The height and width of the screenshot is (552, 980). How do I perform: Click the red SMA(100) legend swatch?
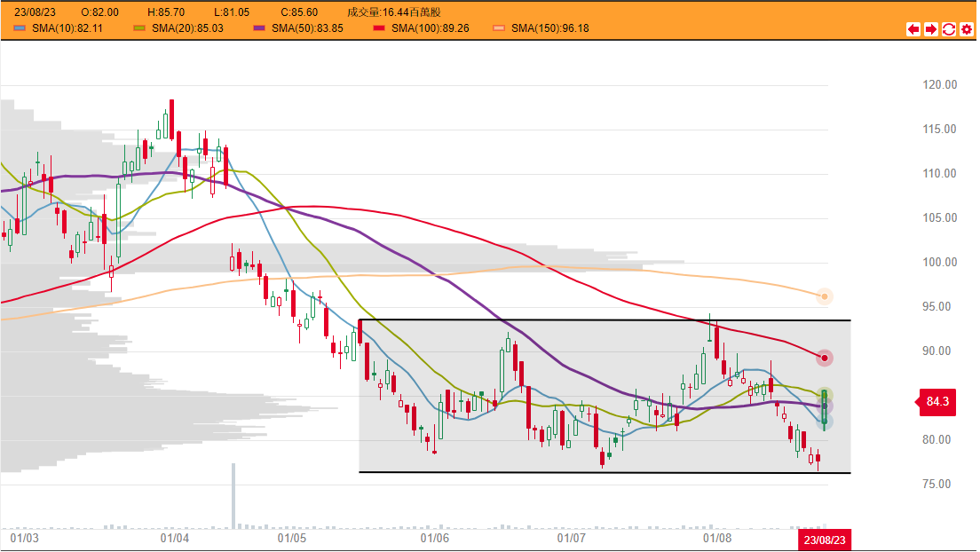tap(379, 28)
